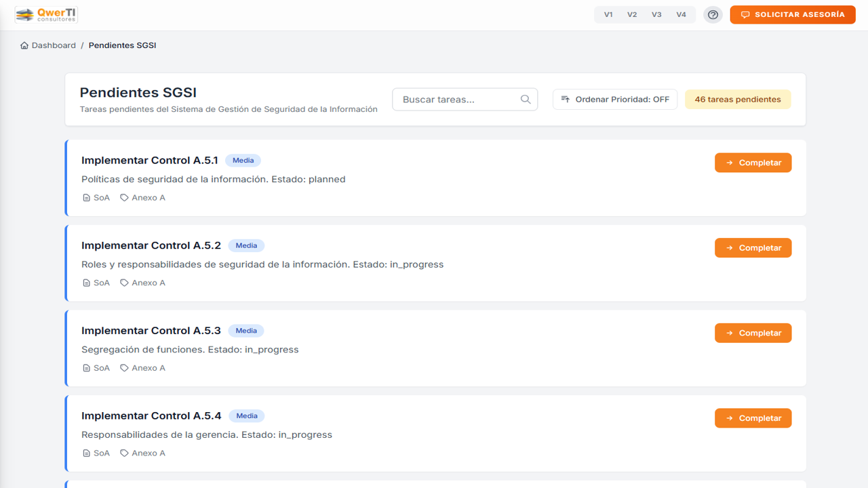Toggle Ordenar Prioridad sorting on
The height and width of the screenshot is (488, 868).
[x=615, y=100]
